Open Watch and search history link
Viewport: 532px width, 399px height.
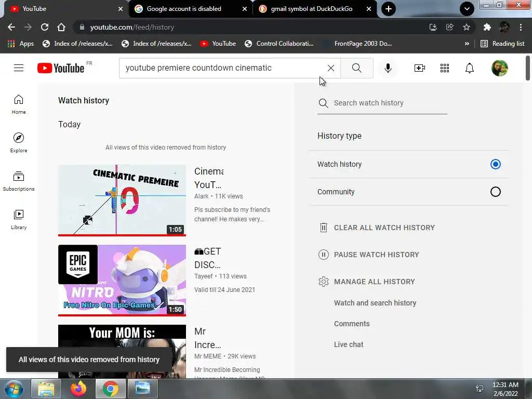[x=375, y=303]
